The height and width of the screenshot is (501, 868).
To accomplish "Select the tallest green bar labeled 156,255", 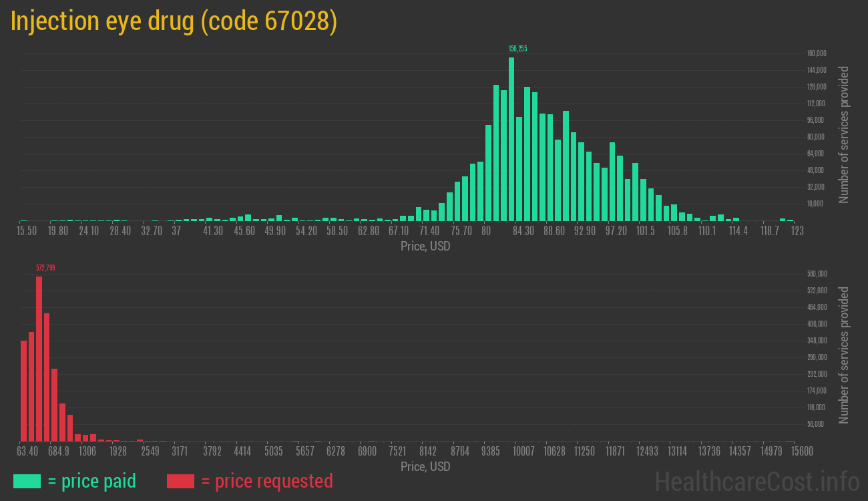I will click(x=511, y=139).
